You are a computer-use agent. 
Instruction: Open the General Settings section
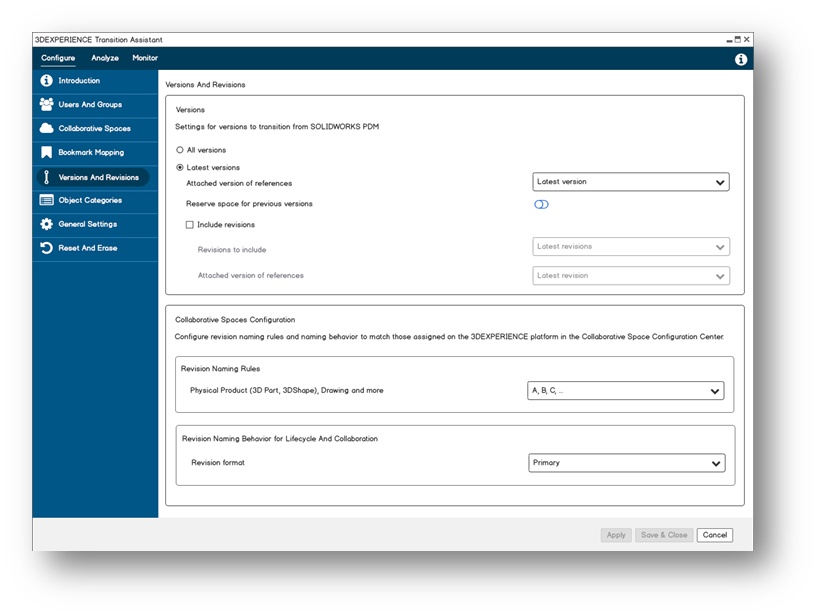click(x=95, y=224)
